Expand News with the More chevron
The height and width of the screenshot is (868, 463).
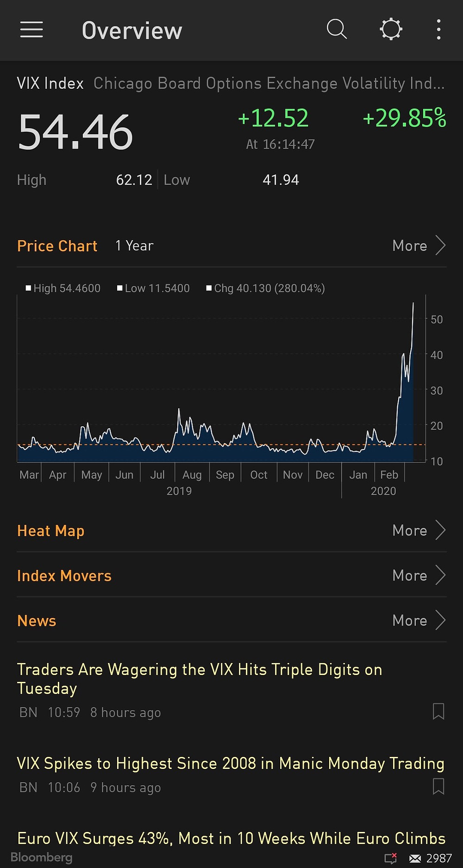(440, 620)
